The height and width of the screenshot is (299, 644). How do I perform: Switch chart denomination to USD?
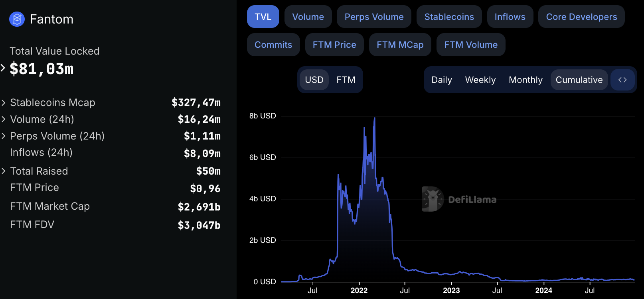(x=314, y=80)
